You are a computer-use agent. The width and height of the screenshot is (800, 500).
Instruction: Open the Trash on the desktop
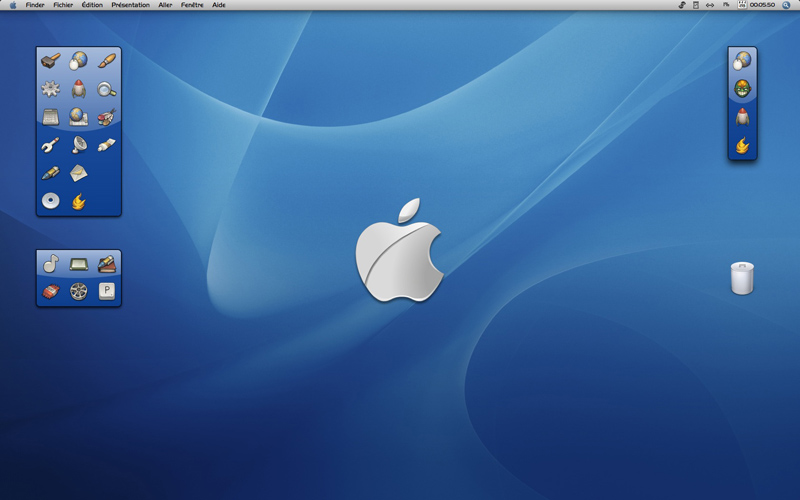tap(742, 278)
